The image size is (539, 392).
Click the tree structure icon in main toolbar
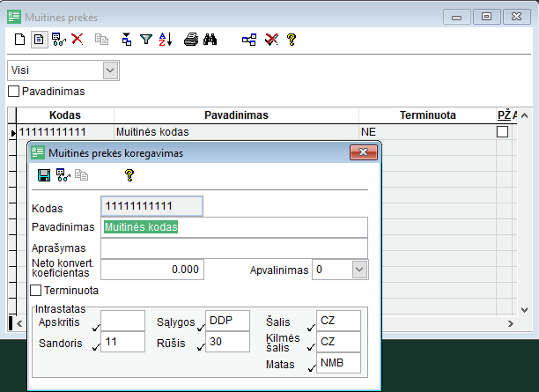(249, 40)
